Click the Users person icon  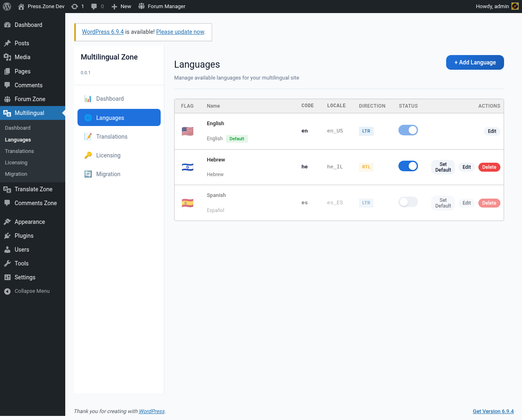point(7,250)
